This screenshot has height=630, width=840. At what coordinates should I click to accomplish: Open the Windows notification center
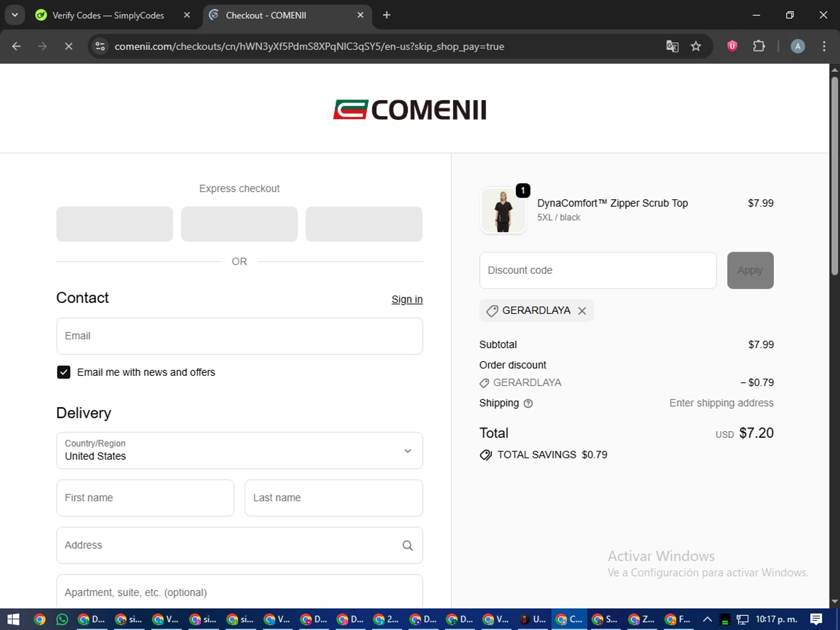(x=816, y=619)
